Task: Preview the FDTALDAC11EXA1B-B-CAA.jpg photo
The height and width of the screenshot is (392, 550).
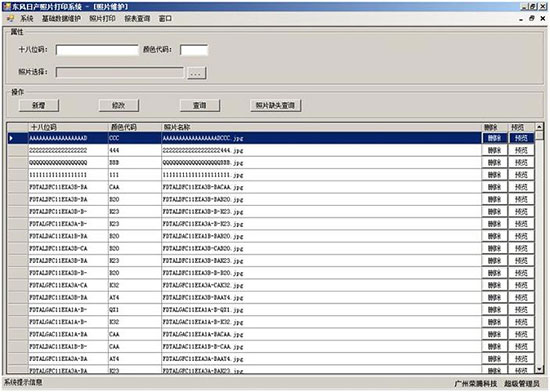Action: [x=521, y=347]
